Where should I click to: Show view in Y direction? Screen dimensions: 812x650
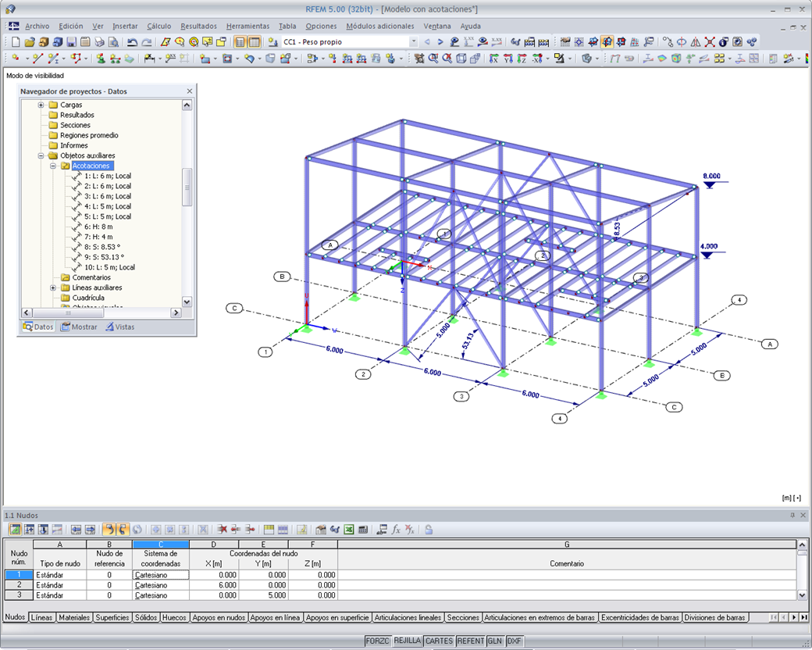[x=508, y=59]
